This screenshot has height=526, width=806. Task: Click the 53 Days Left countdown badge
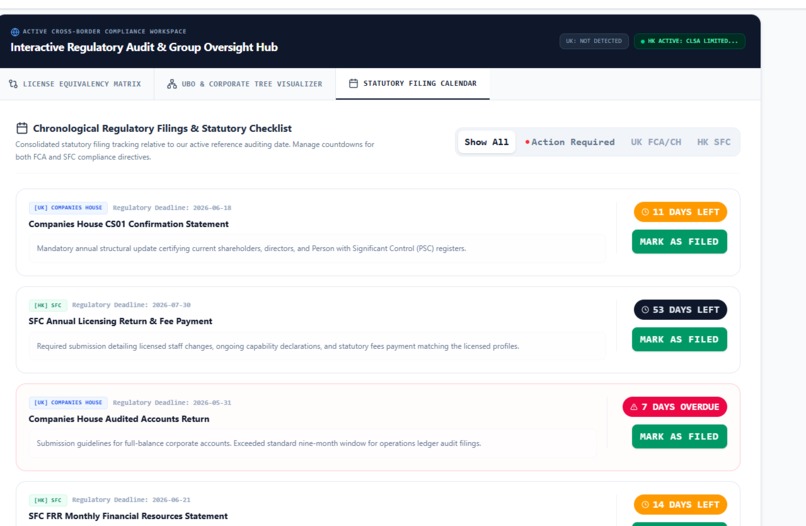click(680, 310)
